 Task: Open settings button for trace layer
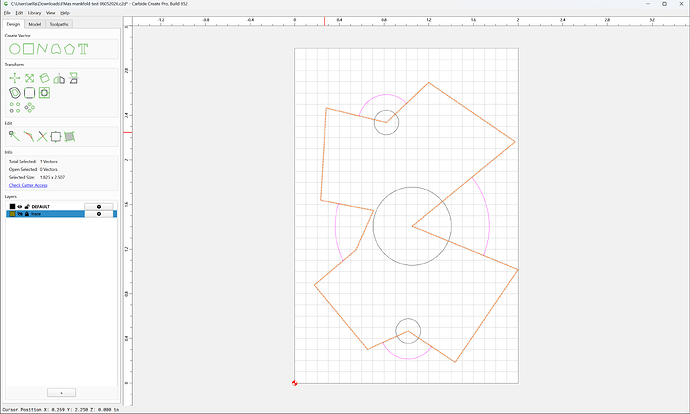99,214
